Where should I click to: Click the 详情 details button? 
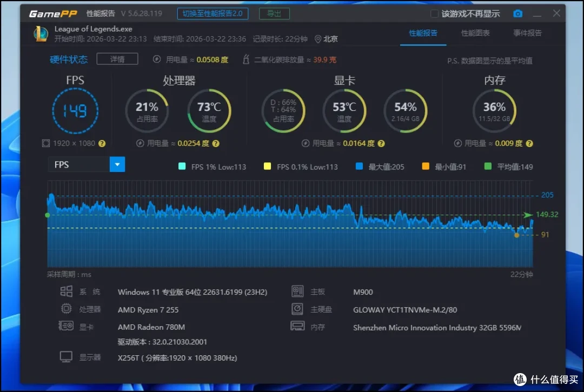[x=117, y=59]
